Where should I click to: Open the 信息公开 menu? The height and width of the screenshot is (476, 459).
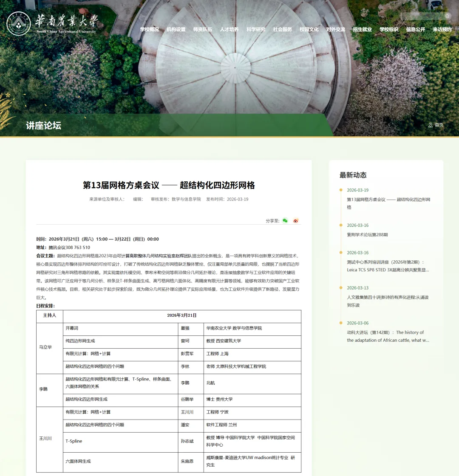click(416, 29)
